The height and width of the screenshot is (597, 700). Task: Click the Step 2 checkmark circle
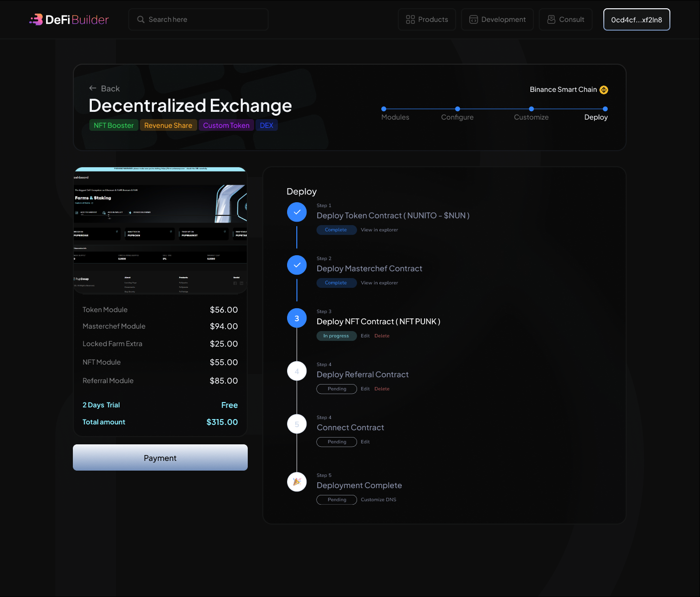click(x=297, y=265)
